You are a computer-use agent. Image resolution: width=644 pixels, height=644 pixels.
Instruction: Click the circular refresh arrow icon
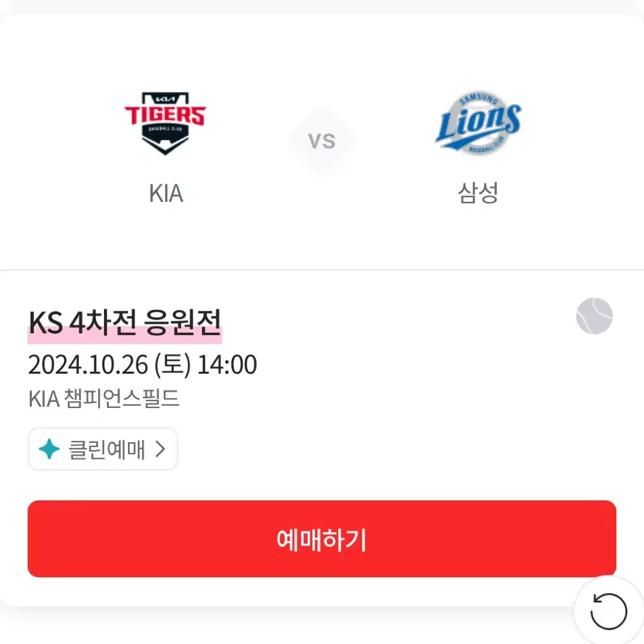click(609, 611)
